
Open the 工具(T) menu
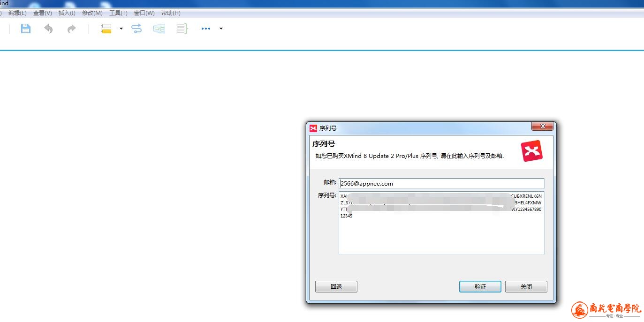118,13
